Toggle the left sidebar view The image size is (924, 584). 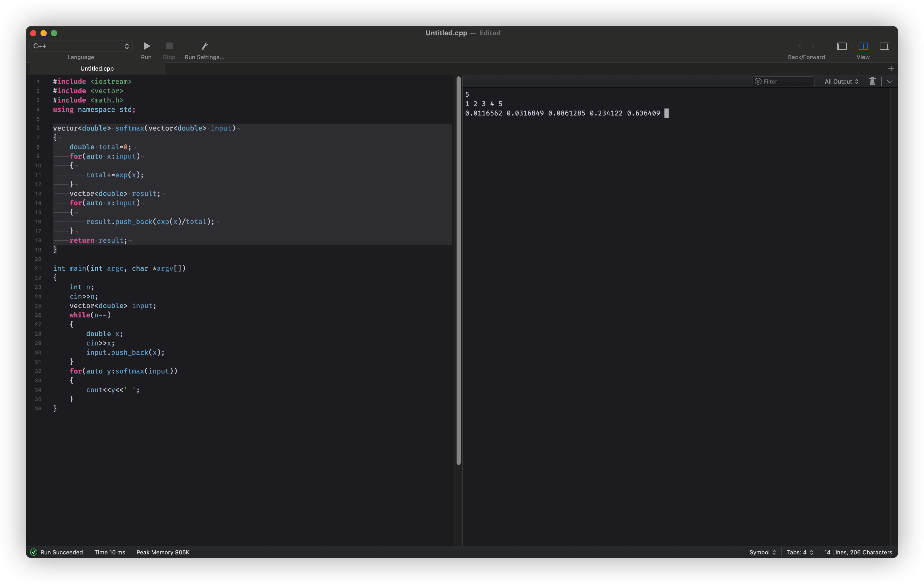click(x=842, y=46)
